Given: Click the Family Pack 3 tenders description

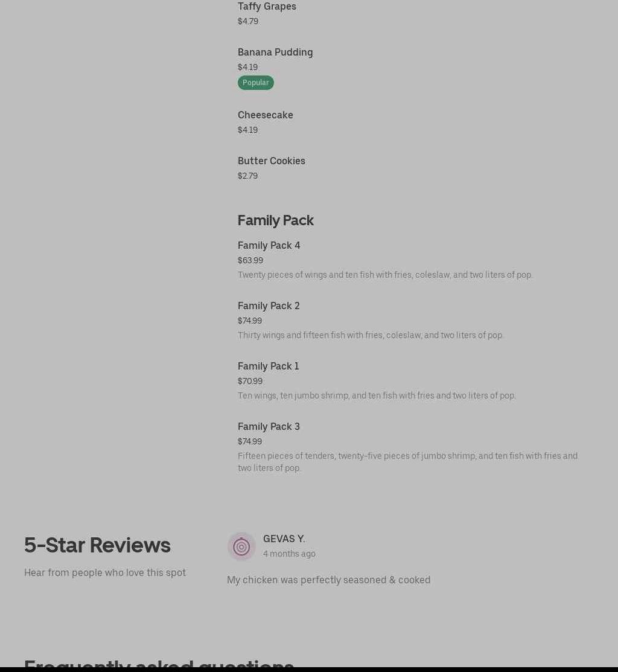Looking at the screenshot, I should [x=407, y=462].
